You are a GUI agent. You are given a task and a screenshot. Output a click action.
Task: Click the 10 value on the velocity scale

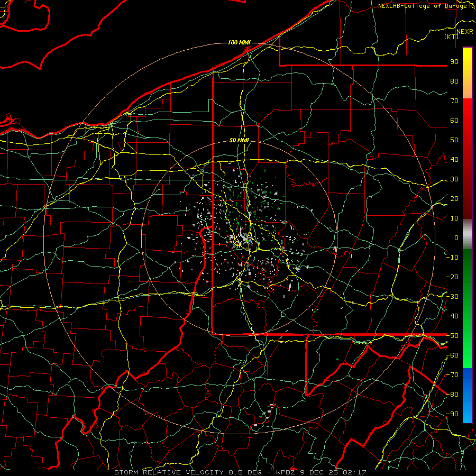tap(454, 218)
